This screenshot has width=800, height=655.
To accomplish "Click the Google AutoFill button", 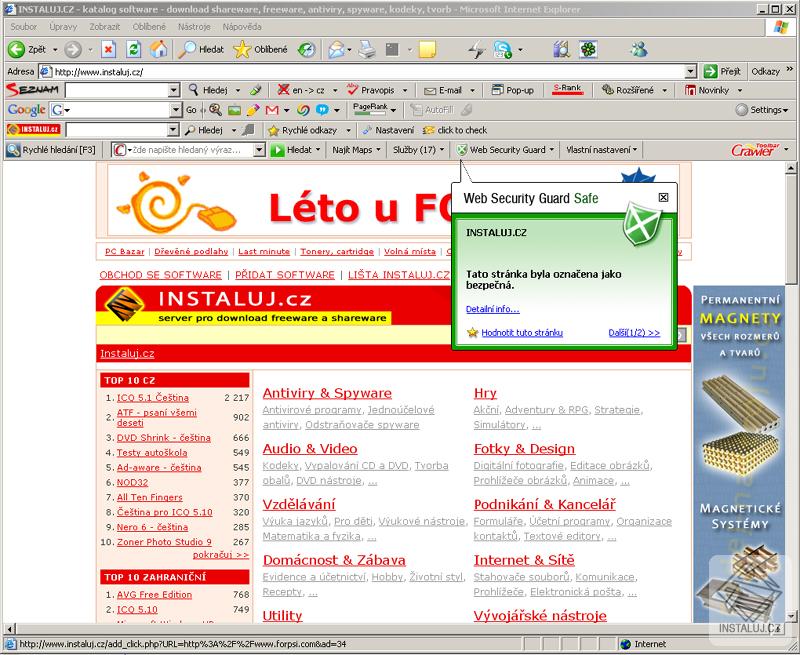I will (x=432, y=110).
